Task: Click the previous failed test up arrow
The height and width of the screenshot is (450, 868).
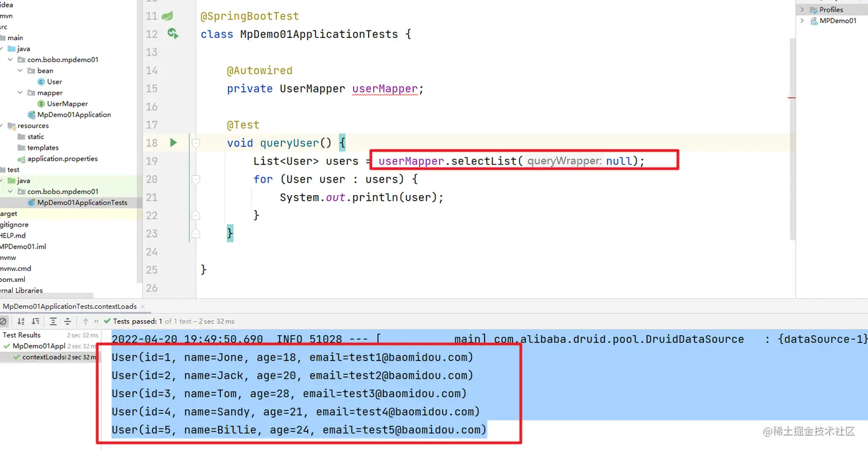Action: (x=86, y=321)
